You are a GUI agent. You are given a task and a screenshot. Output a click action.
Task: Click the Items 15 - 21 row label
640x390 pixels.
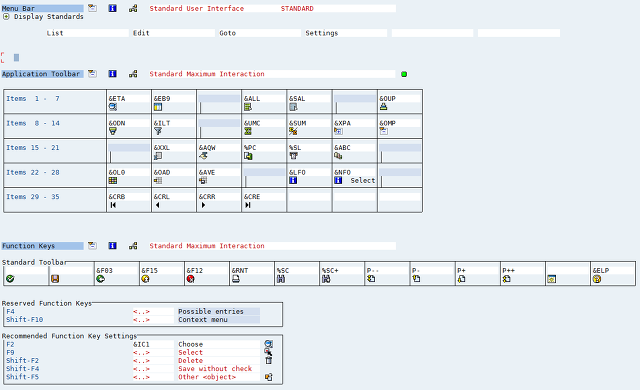[33, 148]
